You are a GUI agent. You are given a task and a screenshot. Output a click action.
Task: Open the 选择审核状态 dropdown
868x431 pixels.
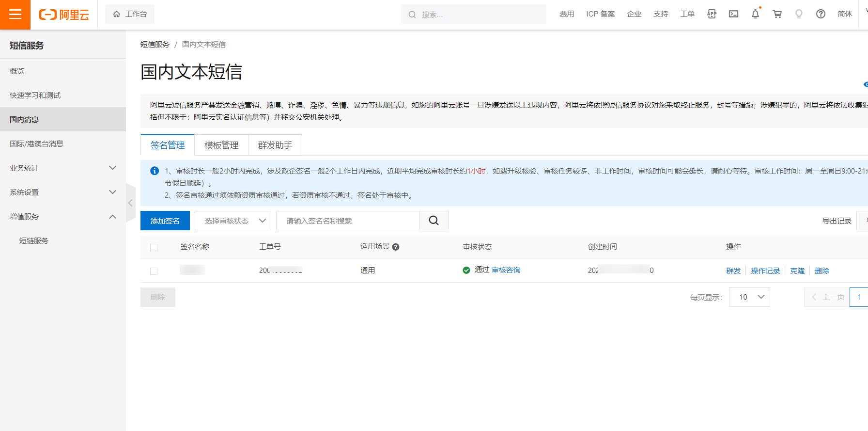pos(232,221)
